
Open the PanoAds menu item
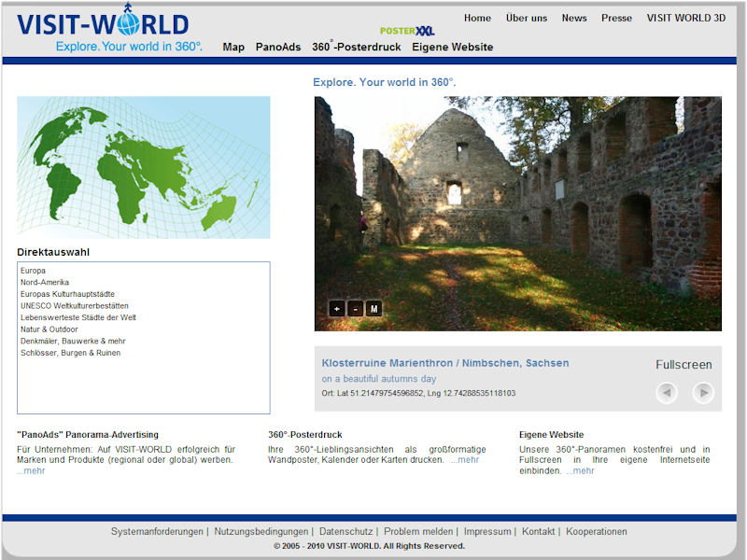[278, 47]
